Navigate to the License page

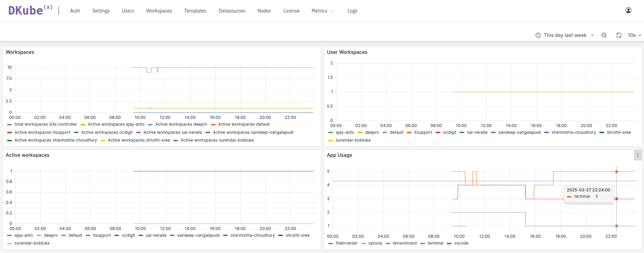click(291, 11)
